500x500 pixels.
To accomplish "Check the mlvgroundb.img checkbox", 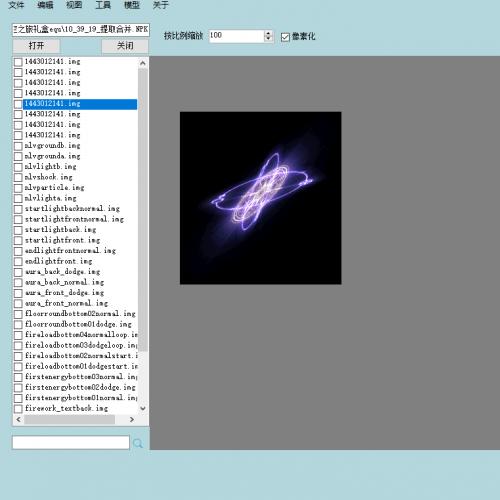I will point(18,146).
